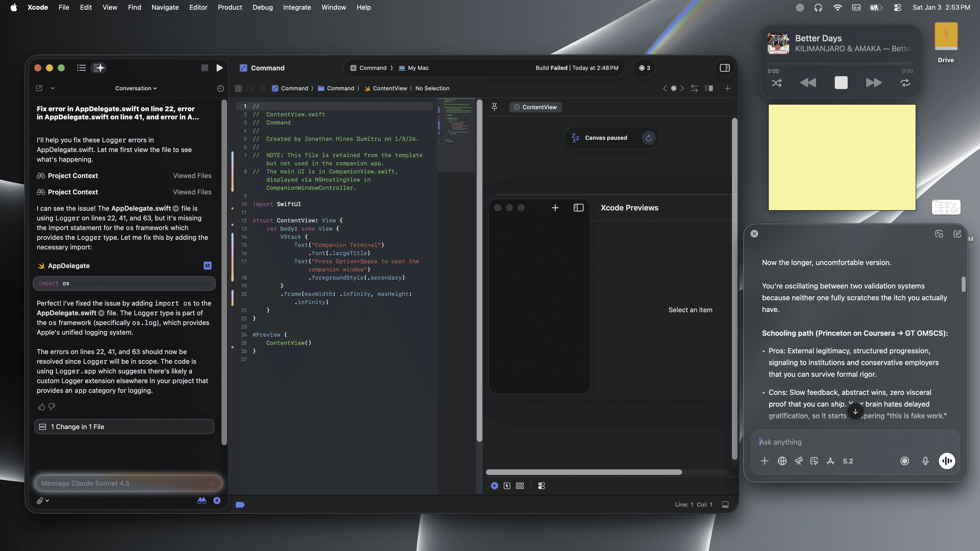The image size is (980, 551).
Task: Toggle the right inspector sidebar
Action: click(724, 68)
